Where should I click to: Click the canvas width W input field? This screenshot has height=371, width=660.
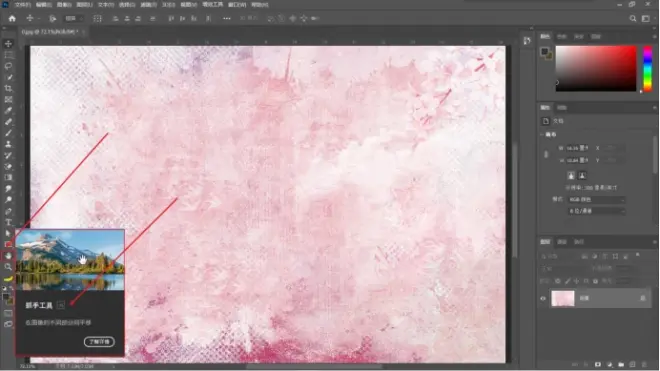[577, 148]
